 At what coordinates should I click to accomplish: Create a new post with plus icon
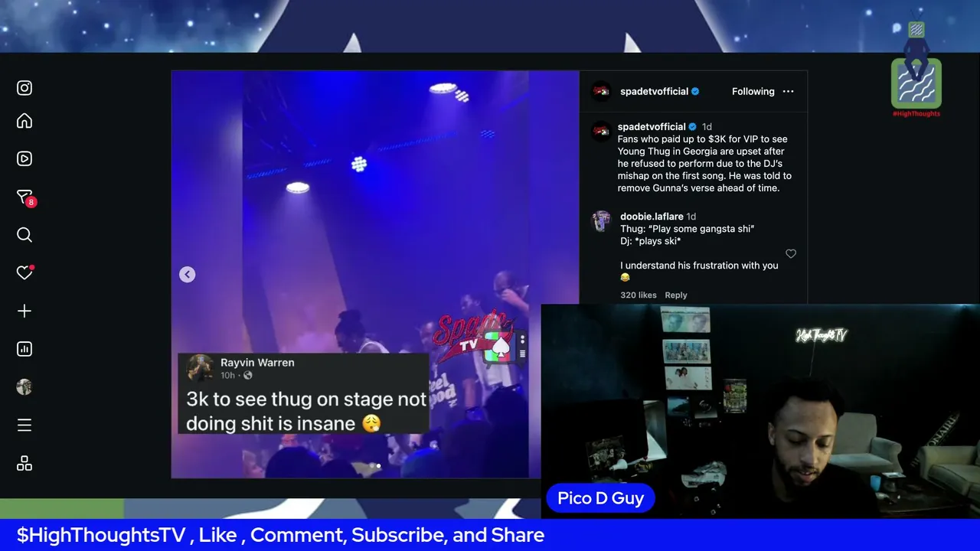click(x=24, y=311)
